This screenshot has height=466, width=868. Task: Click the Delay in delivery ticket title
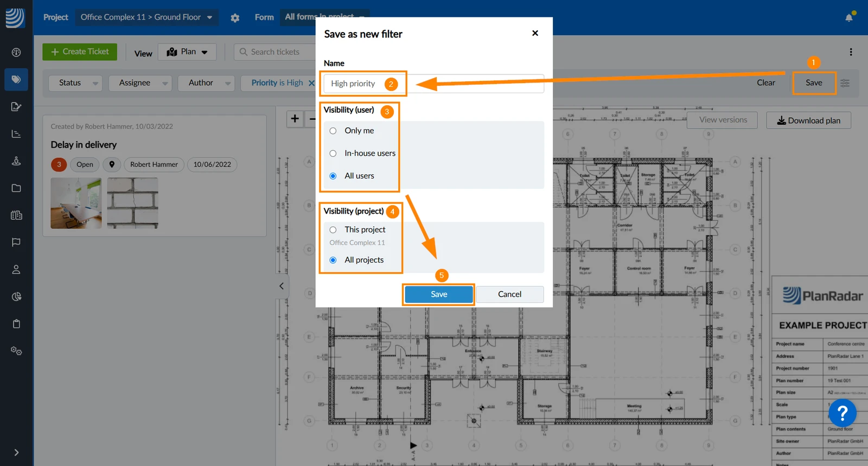(x=84, y=145)
